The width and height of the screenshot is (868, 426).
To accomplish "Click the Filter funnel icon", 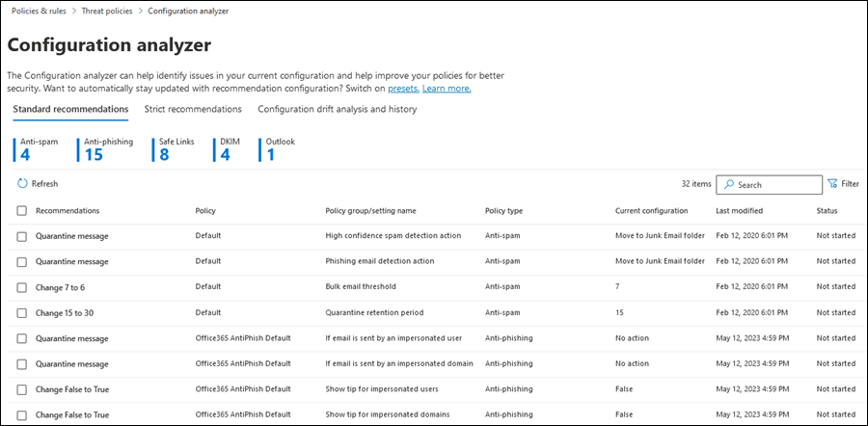I will [x=831, y=183].
